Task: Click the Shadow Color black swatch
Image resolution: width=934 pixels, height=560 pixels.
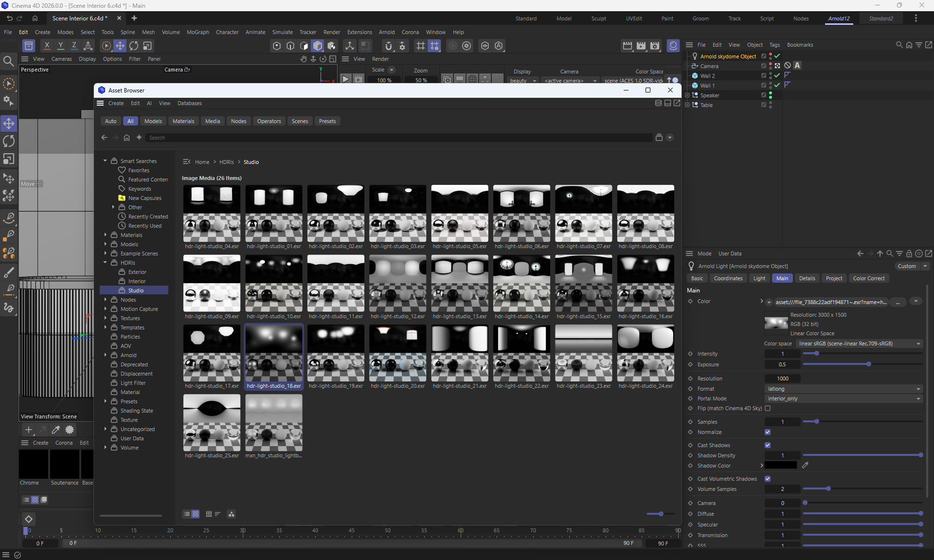Action: 781,466
